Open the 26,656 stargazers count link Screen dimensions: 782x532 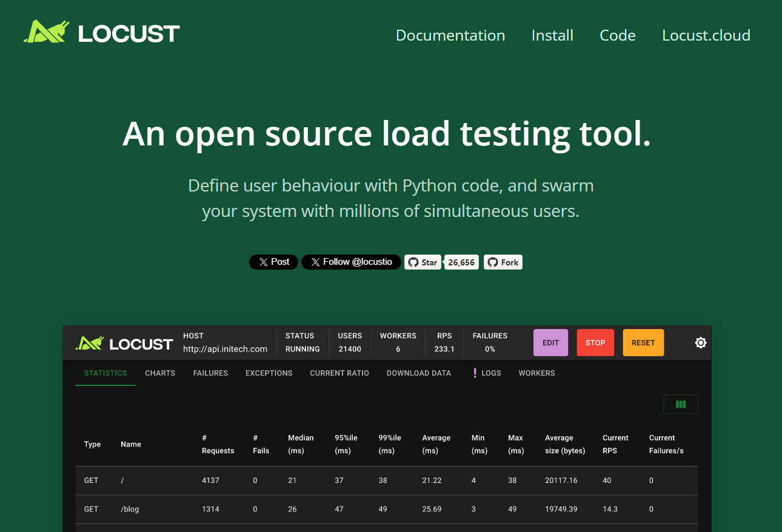(461, 262)
